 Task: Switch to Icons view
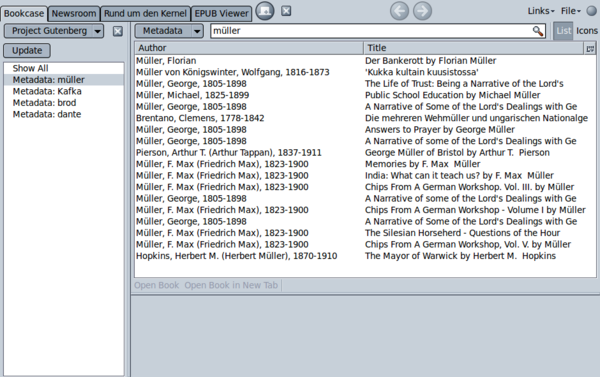pyautogui.click(x=587, y=31)
